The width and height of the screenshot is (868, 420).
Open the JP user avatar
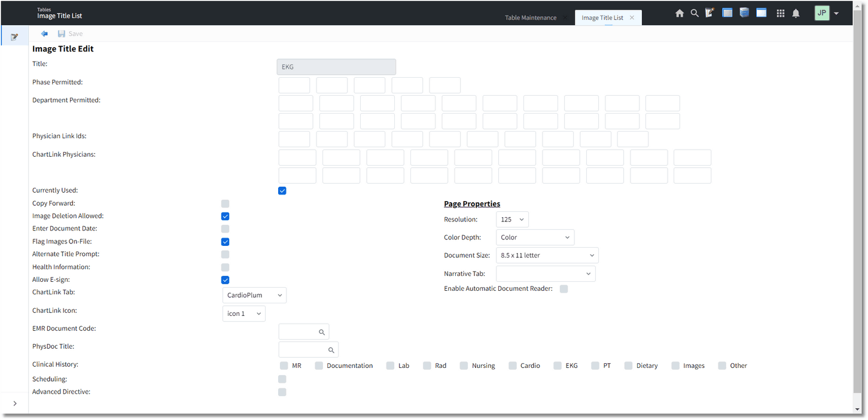pos(822,13)
